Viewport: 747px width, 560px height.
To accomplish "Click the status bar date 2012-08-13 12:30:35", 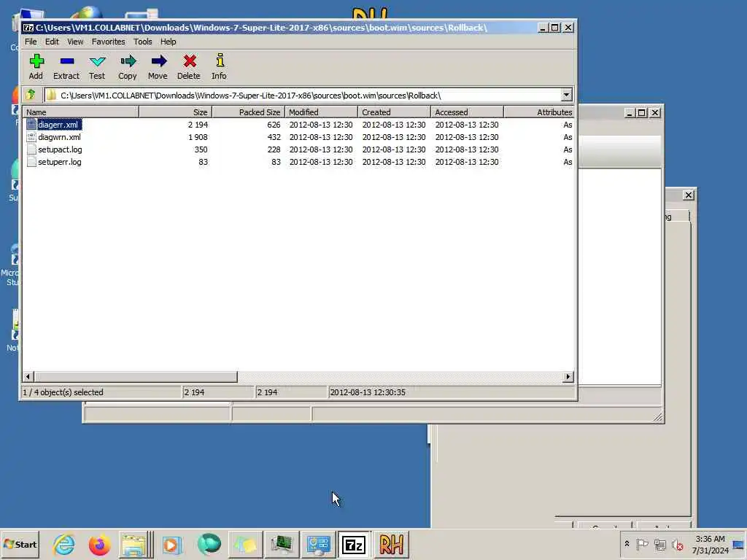I will (368, 392).
